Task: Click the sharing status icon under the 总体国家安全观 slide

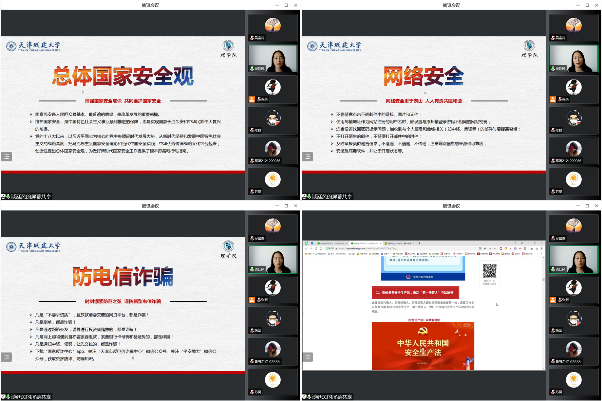Action: (x=5, y=195)
